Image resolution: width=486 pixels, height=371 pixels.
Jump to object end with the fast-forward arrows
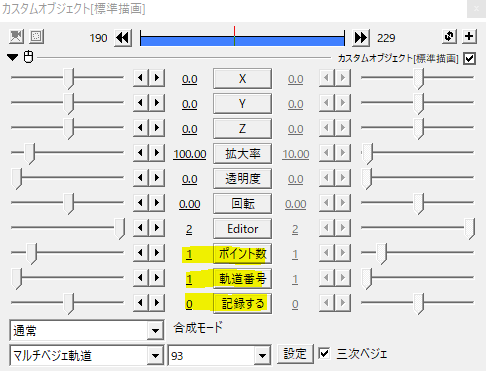click(361, 38)
